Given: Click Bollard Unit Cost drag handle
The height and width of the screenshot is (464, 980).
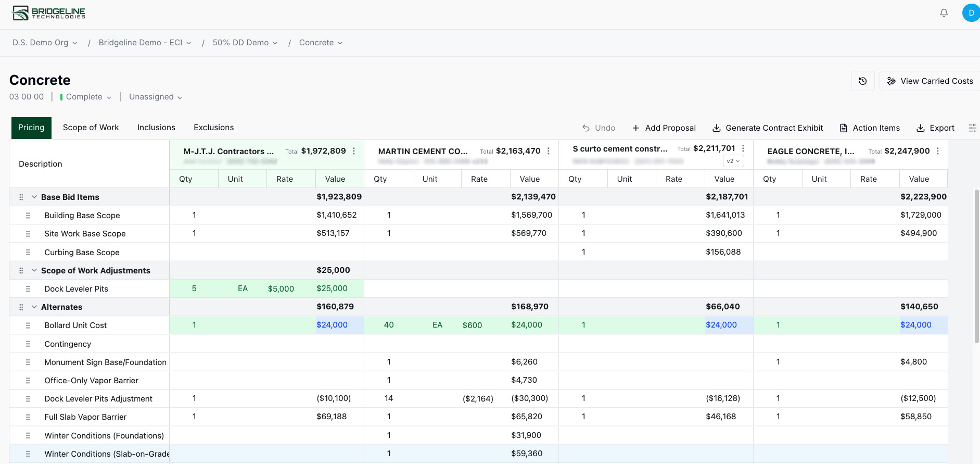Looking at the screenshot, I should tap(28, 325).
